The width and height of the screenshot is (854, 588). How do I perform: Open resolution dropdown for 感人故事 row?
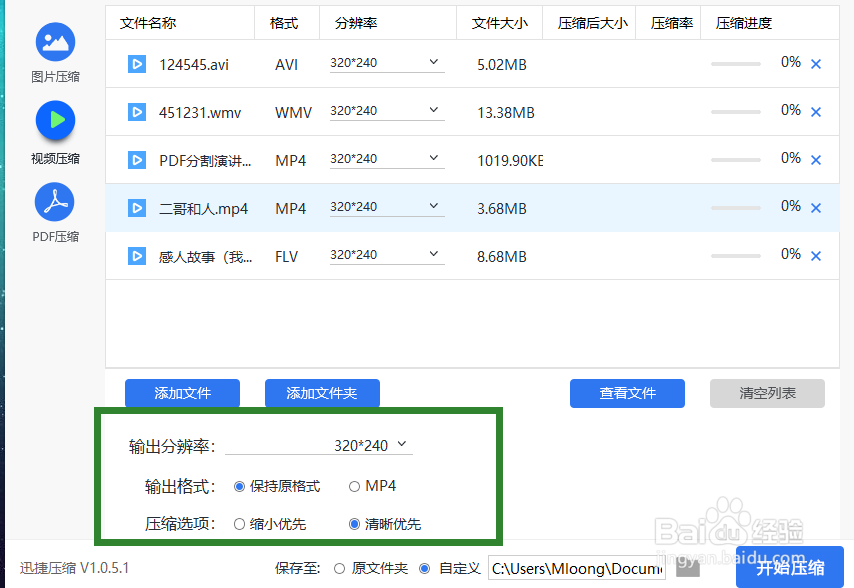point(387,255)
